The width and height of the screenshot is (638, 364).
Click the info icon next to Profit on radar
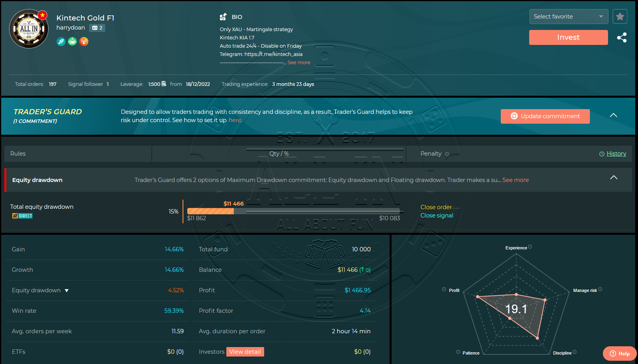[444, 290]
